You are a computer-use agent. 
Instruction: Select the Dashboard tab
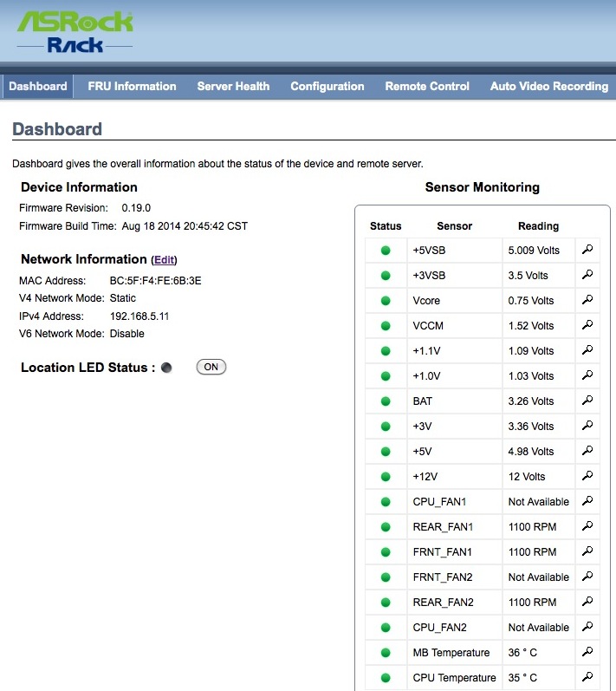pyautogui.click(x=38, y=86)
